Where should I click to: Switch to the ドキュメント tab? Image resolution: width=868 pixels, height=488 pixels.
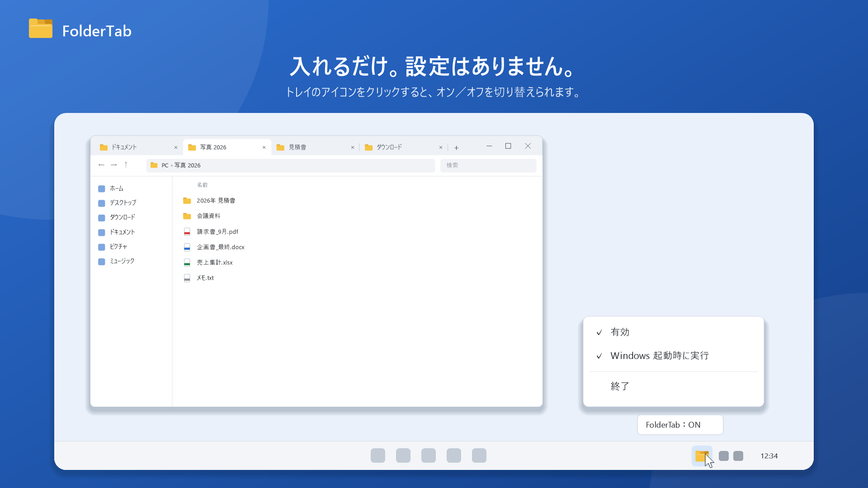[x=137, y=147]
